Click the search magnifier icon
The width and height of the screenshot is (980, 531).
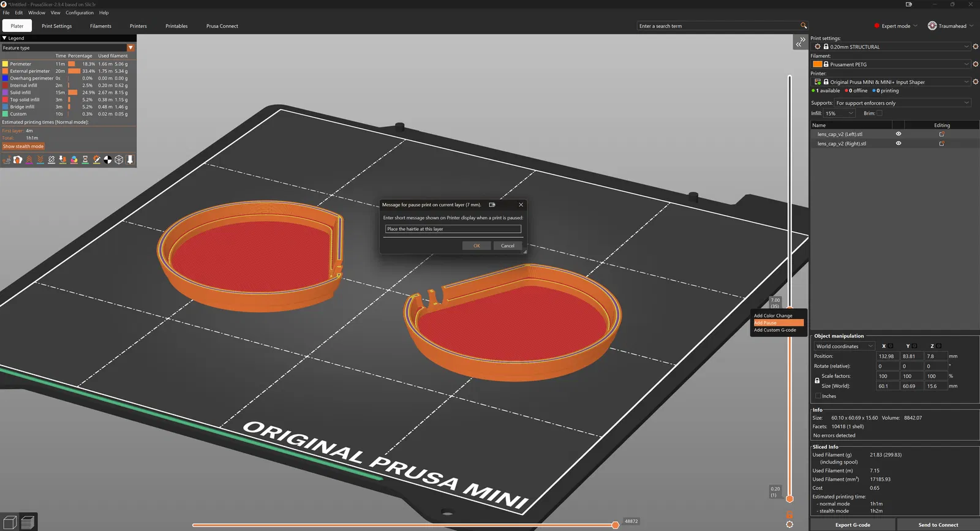(x=804, y=26)
